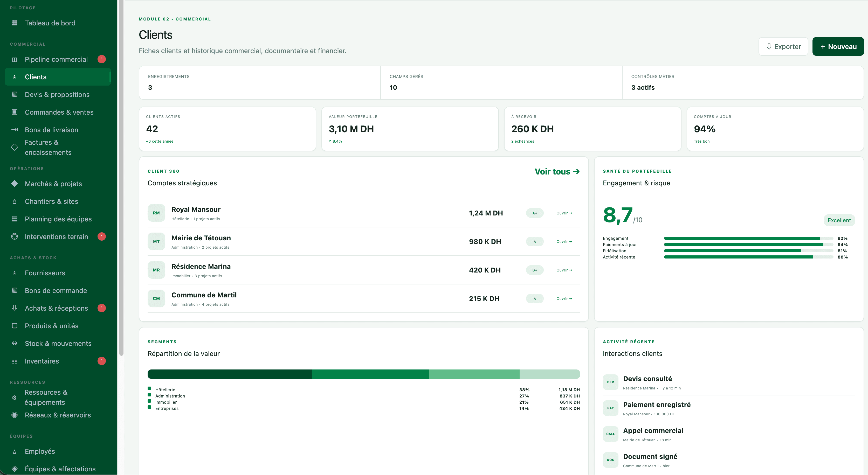
Task: Click the RM avatar for Royal Mansour
Action: (x=156, y=213)
